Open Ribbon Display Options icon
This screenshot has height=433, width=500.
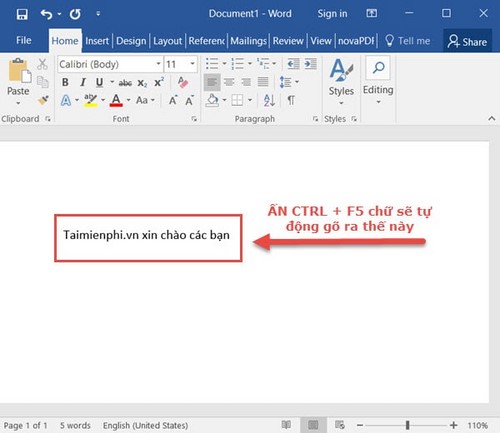click(372, 13)
